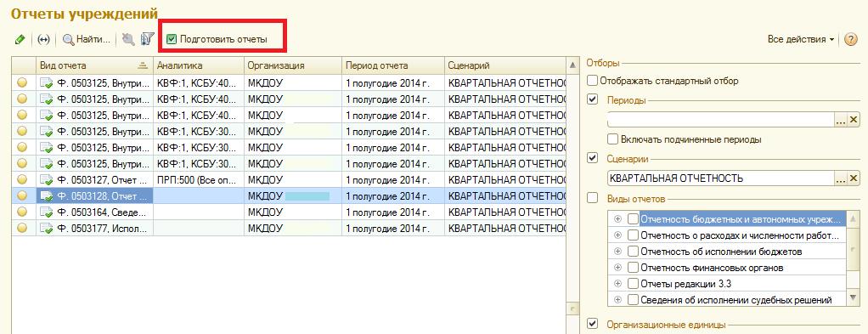Enable Отображать стандартный отбор checkbox
The width and height of the screenshot is (868, 334).
point(593,81)
